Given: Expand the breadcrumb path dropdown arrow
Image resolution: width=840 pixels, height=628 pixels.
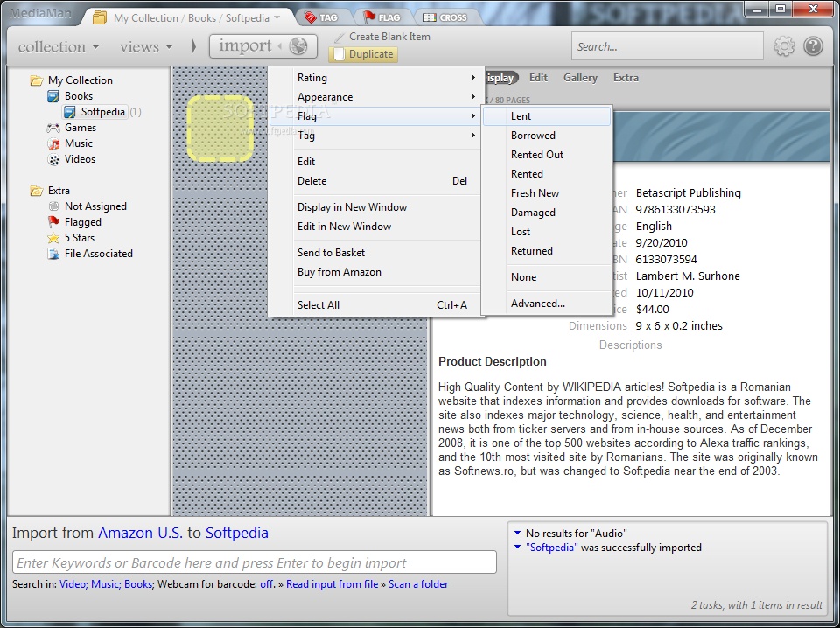Looking at the screenshot, I should 277,17.
